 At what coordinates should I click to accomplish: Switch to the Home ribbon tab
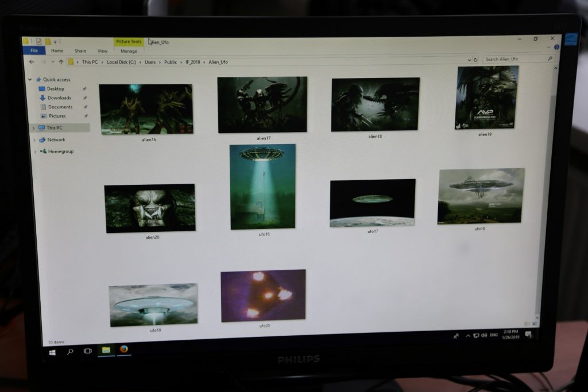click(x=57, y=51)
